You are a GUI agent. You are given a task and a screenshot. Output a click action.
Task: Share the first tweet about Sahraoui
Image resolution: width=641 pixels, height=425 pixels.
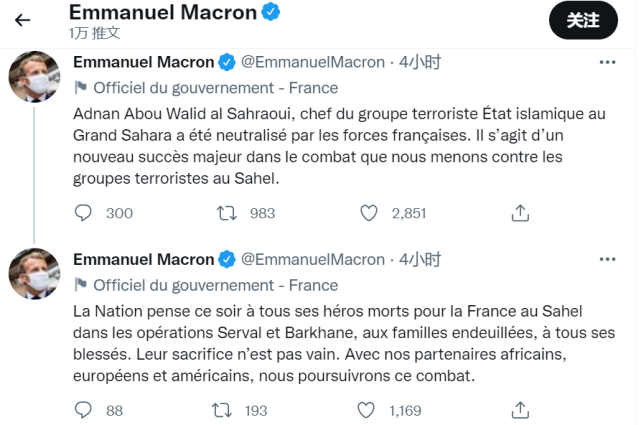pos(520,213)
